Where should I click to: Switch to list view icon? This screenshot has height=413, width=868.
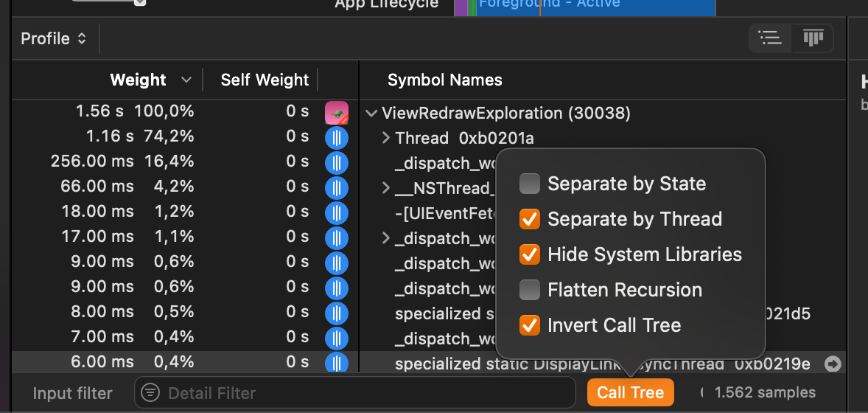click(770, 38)
